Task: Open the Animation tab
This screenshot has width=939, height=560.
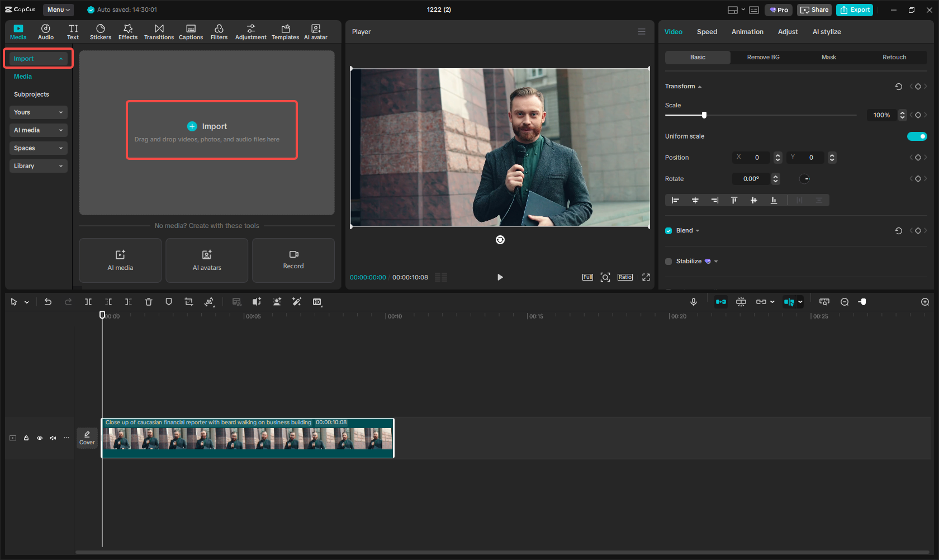Action: click(747, 32)
